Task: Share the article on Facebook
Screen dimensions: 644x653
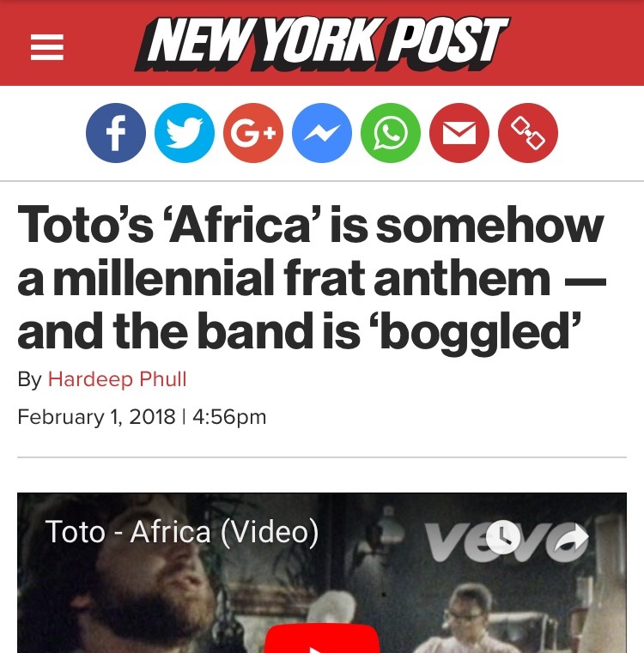Action: tap(116, 133)
